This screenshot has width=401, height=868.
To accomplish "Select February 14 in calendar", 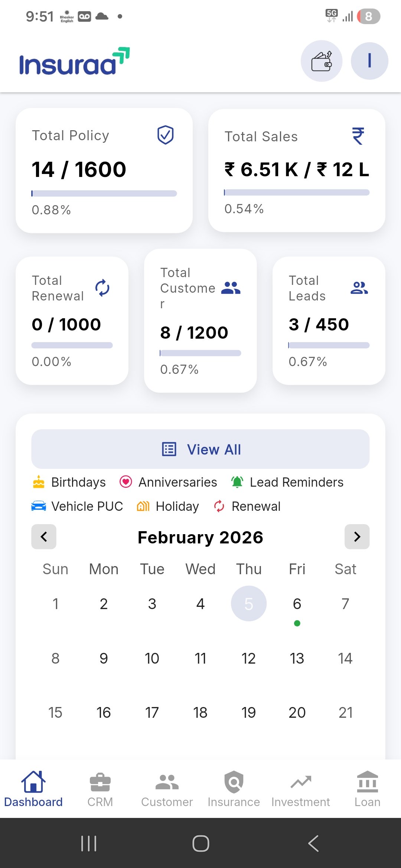I will pyautogui.click(x=345, y=658).
